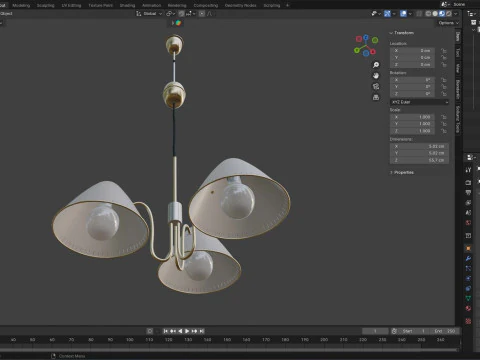Click the zoom magnifier viewport gizmo
This screenshot has height=360, width=480.
(376, 65)
